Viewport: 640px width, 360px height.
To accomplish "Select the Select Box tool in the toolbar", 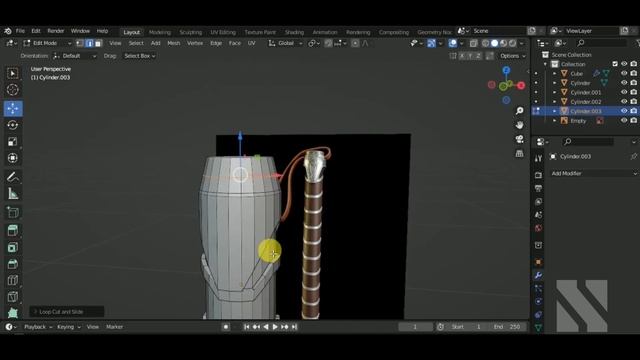I will pyautogui.click(x=13, y=73).
